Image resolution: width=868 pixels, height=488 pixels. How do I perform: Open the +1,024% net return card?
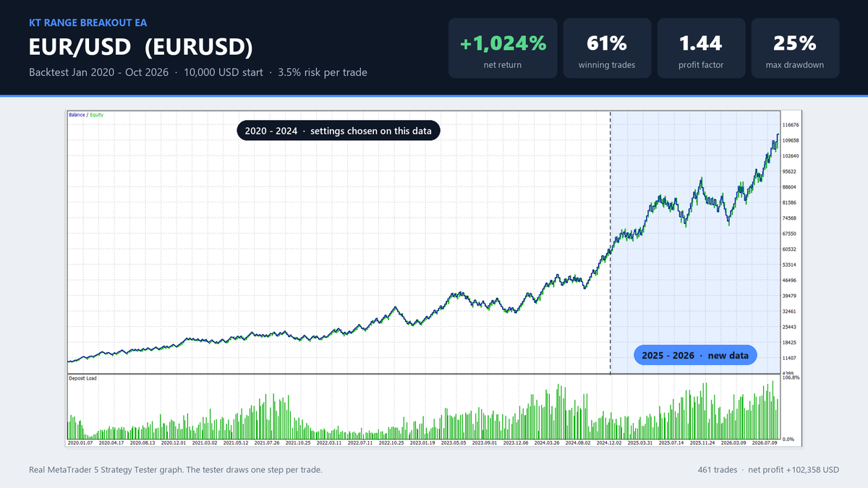point(503,48)
